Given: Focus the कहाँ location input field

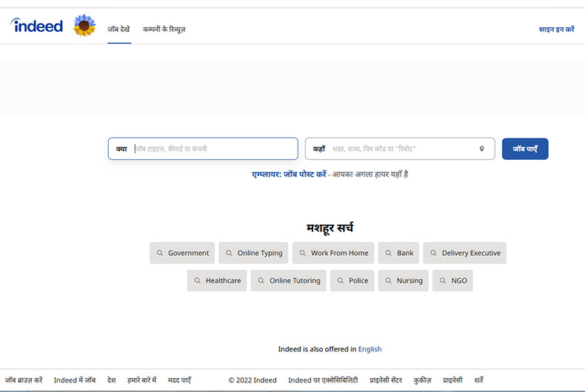Looking at the screenshot, I should pos(400,149).
